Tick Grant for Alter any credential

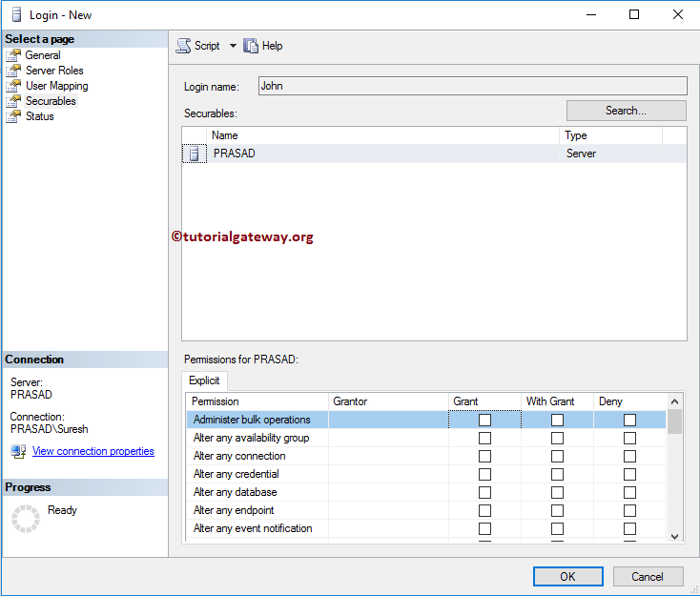click(x=484, y=474)
